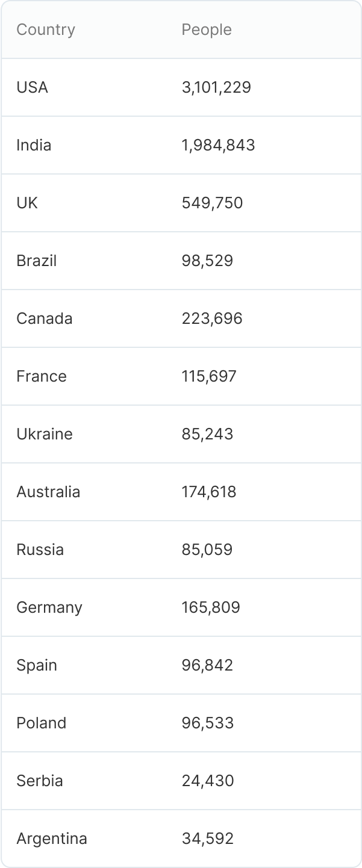Select Canada's value 223,696
The height and width of the screenshot is (868, 362).
point(212,318)
